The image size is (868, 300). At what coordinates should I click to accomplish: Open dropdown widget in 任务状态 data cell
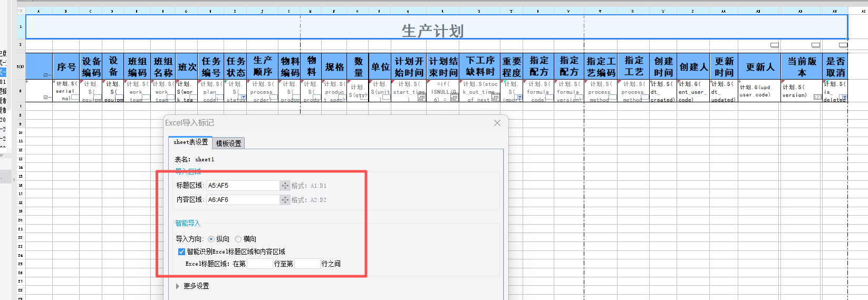tap(243, 98)
